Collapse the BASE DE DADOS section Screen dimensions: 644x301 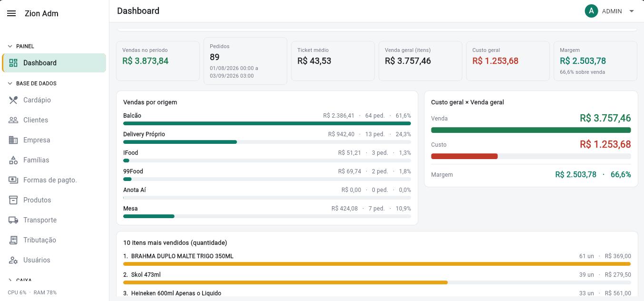(x=10, y=83)
